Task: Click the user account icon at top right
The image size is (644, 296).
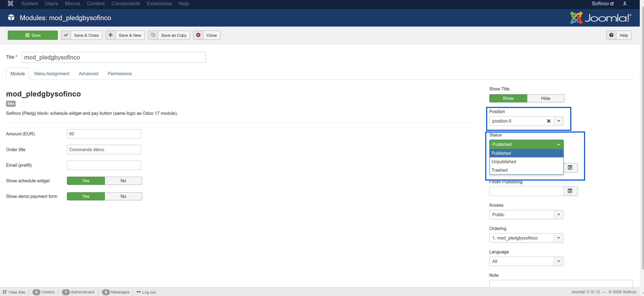Action: (625, 4)
